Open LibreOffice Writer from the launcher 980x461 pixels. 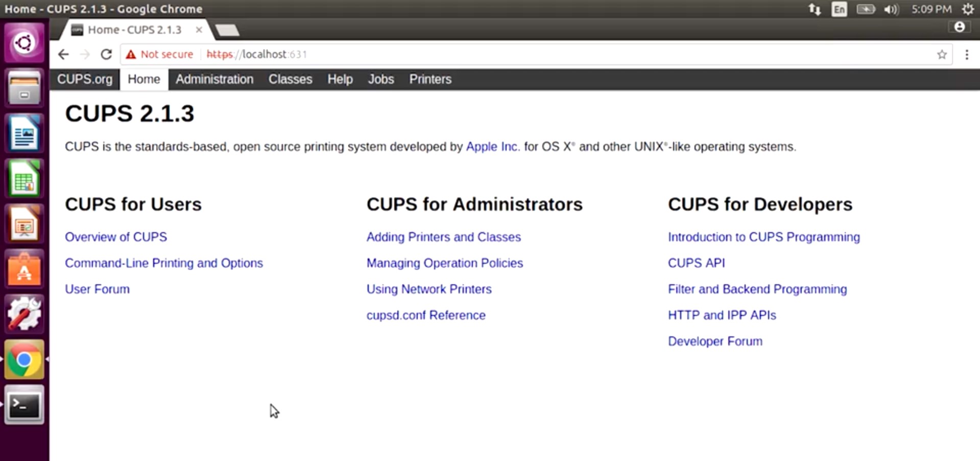click(x=24, y=134)
